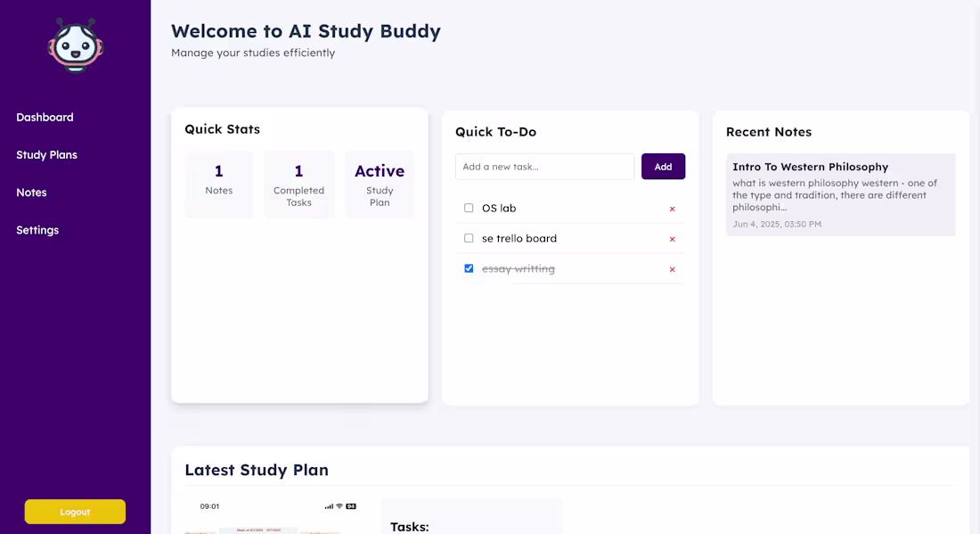The image size is (980, 534).
Task: Uncheck "essay writting" to mark incomplete
Action: [469, 267]
